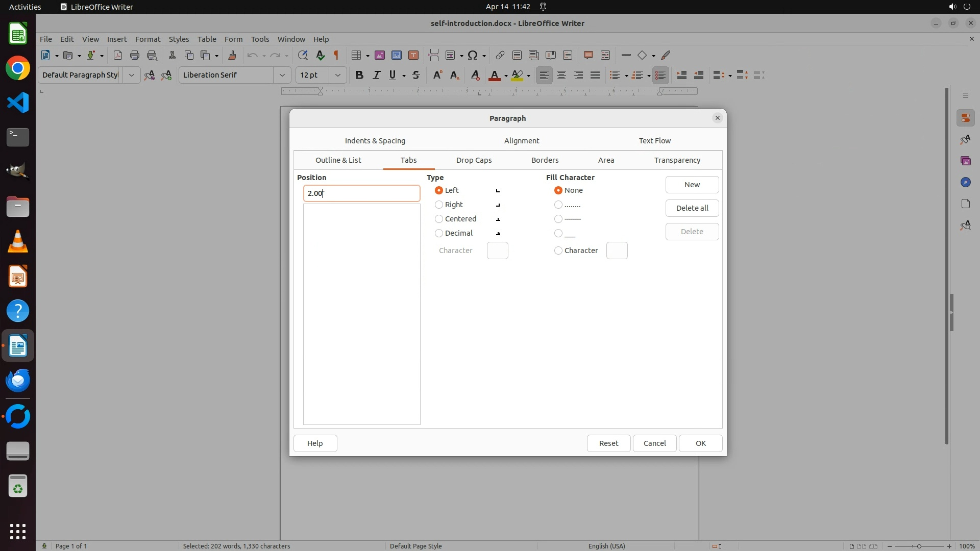The width and height of the screenshot is (980, 551).
Task: Toggle formatting marks pilcrow icon
Action: [336, 55]
